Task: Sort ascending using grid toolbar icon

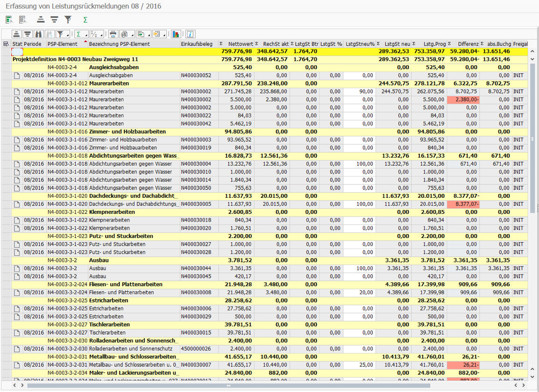Action: (17, 34)
